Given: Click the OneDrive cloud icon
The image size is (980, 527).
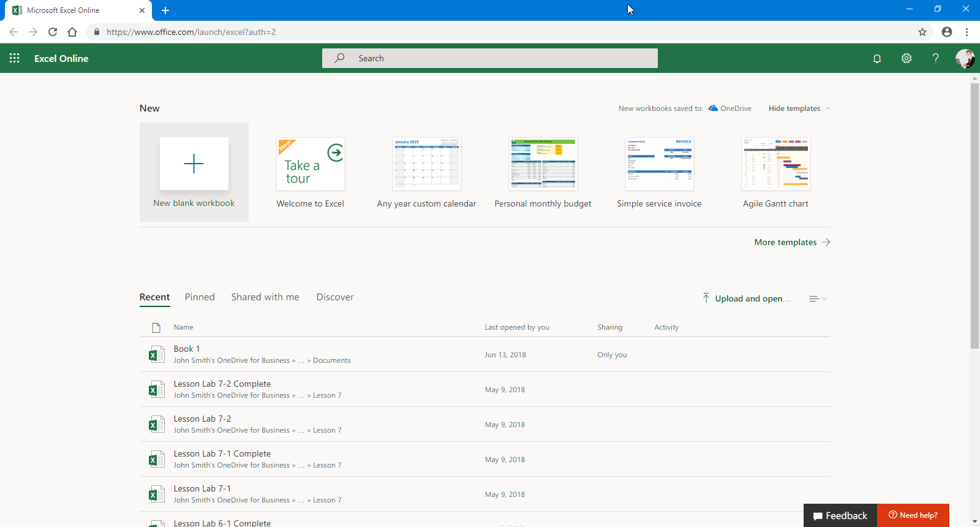Looking at the screenshot, I should [x=713, y=108].
